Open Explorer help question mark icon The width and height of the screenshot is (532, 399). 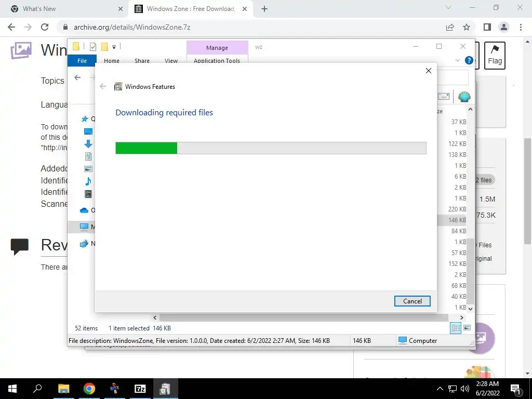(x=469, y=60)
